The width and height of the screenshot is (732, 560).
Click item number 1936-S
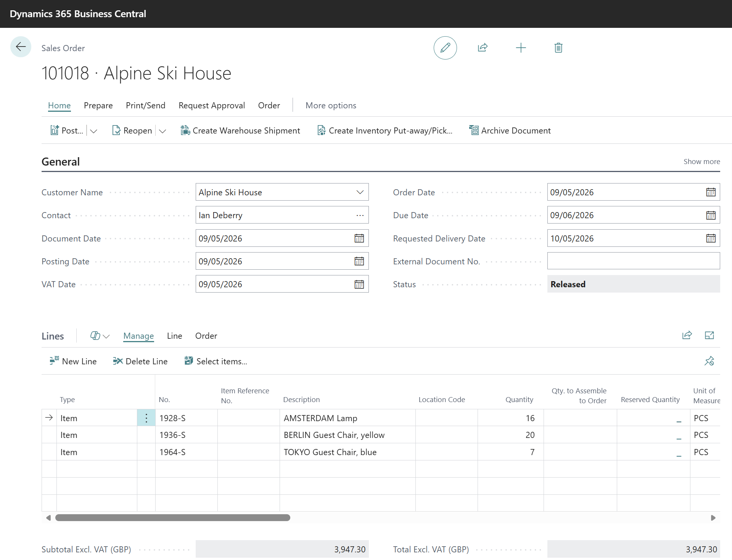point(172,435)
